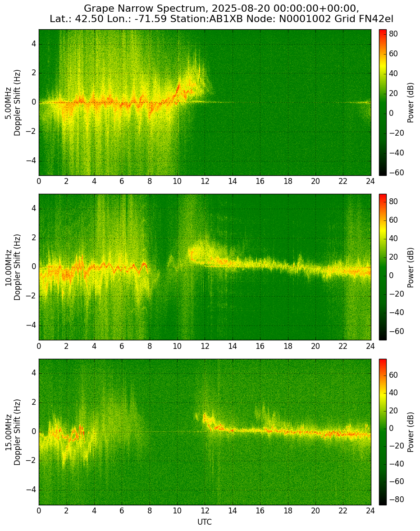The image size is (420, 531).
Task: Click the UTC x-axis label at bottom
Action: point(205,522)
